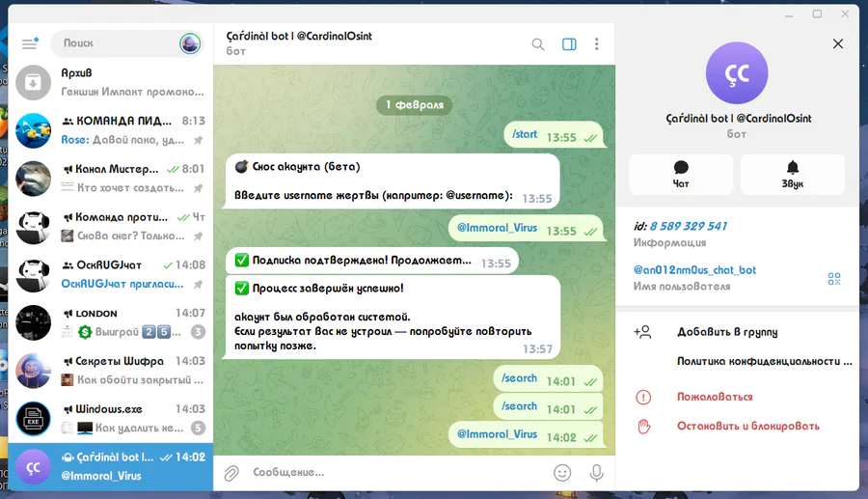The width and height of the screenshot is (868, 499).
Task: Click the stop hand icon
Action: (643, 426)
